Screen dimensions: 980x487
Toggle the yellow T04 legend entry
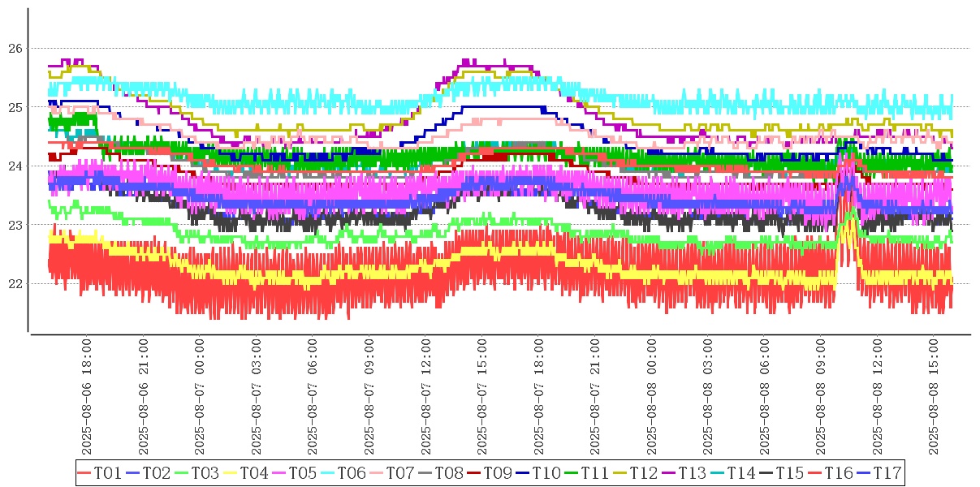[x=253, y=473]
